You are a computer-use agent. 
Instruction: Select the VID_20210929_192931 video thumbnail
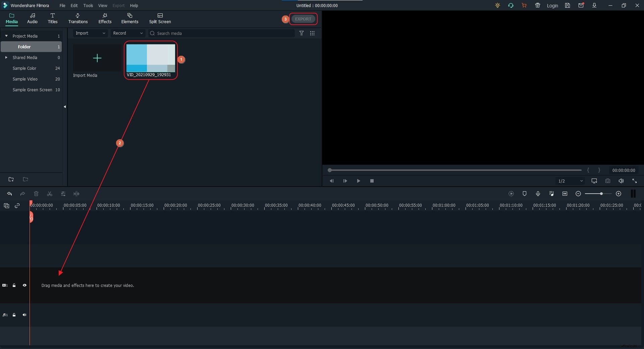coord(151,58)
